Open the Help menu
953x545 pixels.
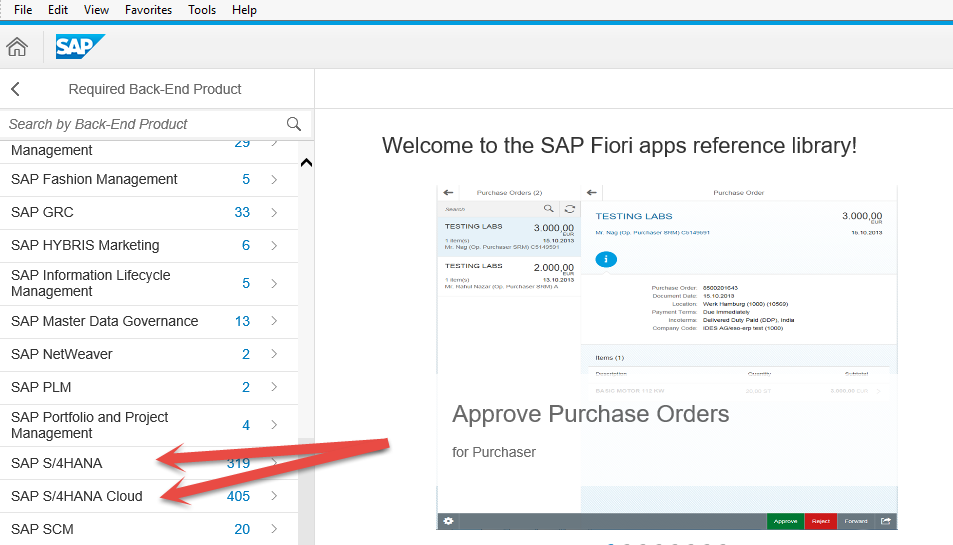[244, 10]
